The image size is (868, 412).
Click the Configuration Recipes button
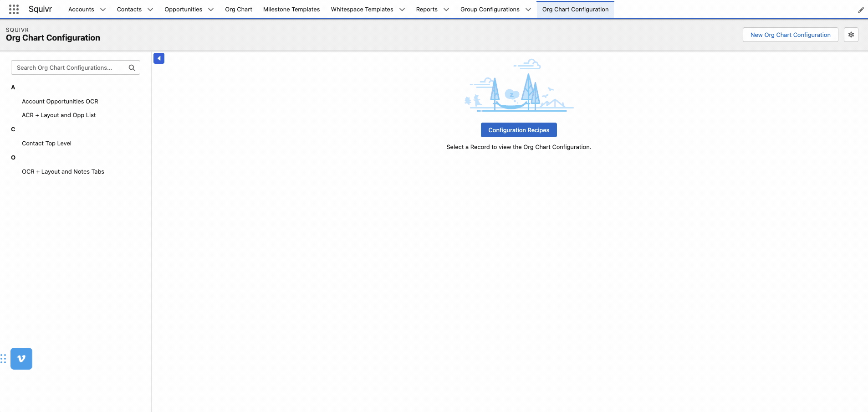point(519,130)
